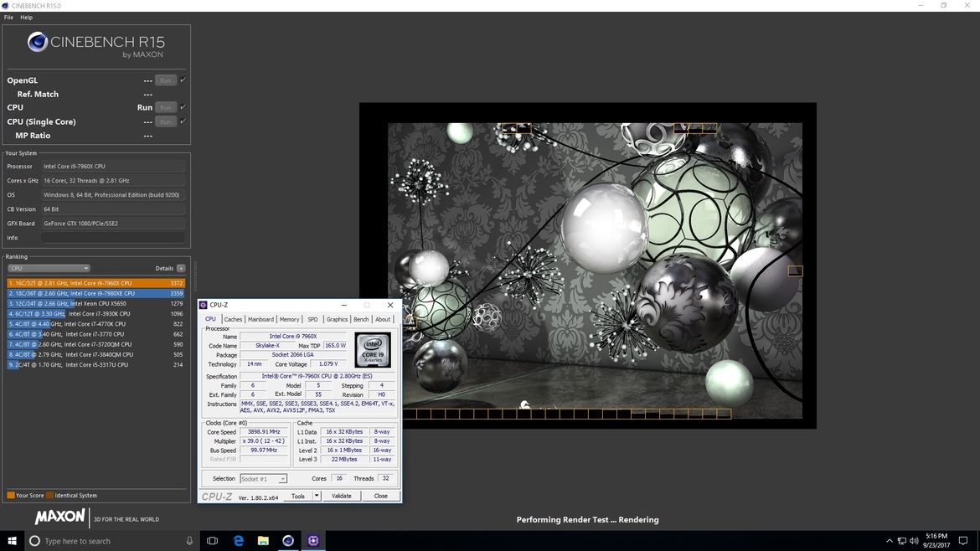Screen dimensions: 980x551
Task: Click the Run button for CPU test
Action: (x=166, y=107)
